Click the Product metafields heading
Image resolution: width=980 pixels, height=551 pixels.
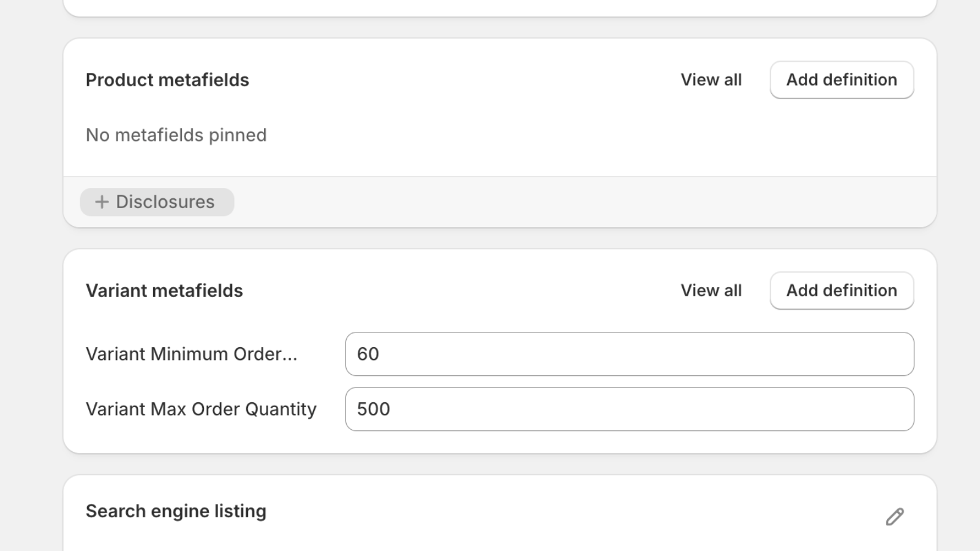(167, 80)
